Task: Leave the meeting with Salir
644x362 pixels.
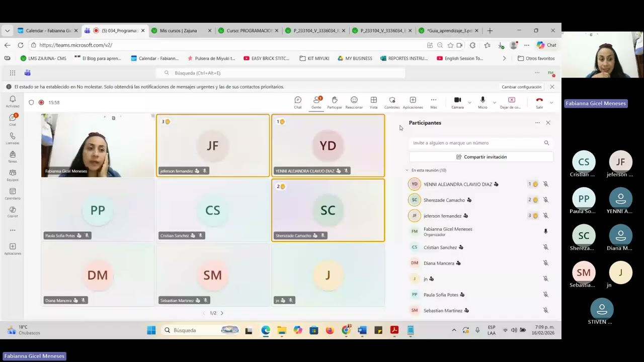Action: tap(539, 103)
